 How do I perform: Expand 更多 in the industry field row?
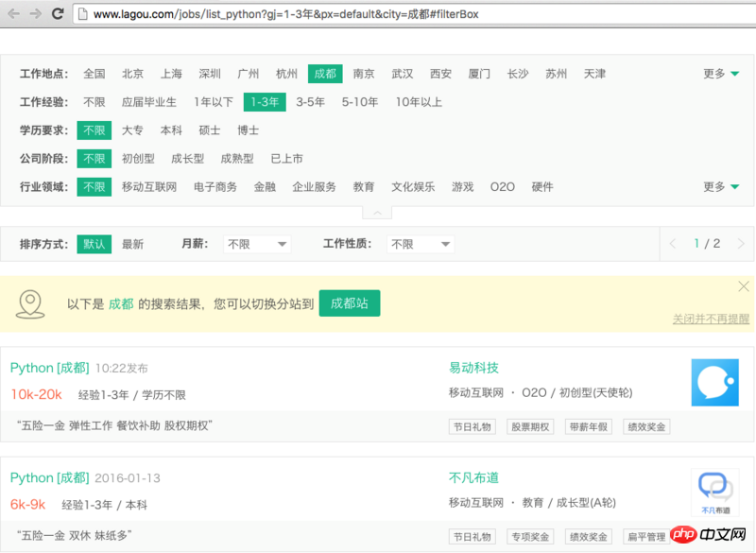point(721,187)
